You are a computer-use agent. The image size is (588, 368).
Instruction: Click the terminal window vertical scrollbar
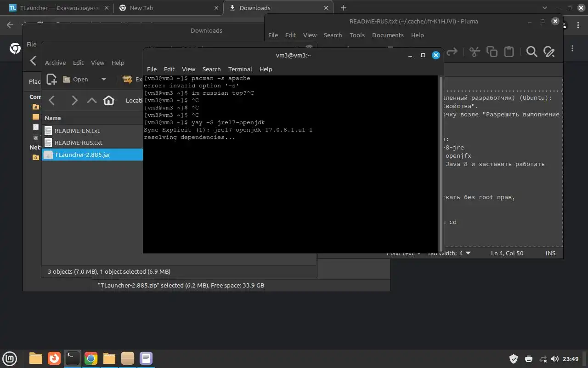pos(441,164)
